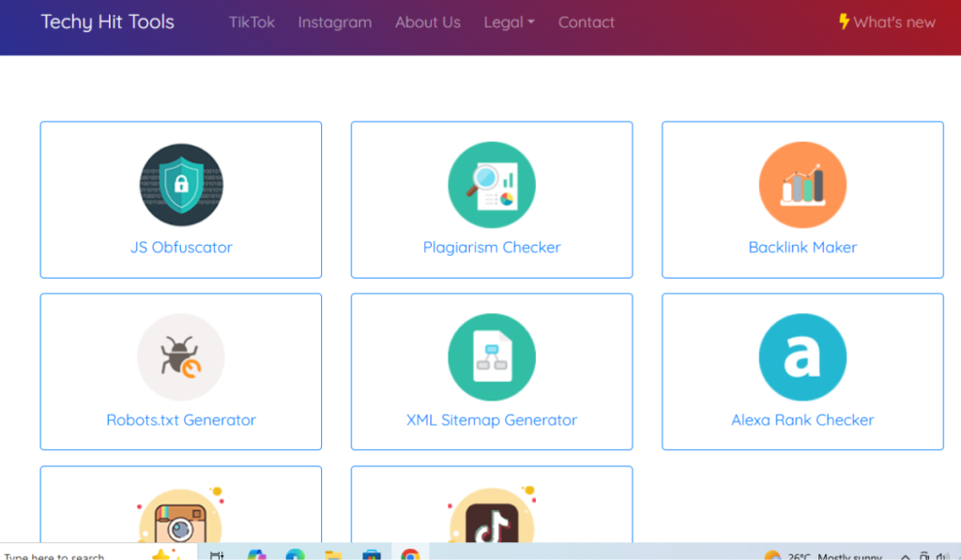Click the TikTok tool icon
This screenshot has height=560, width=961.
[492, 521]
